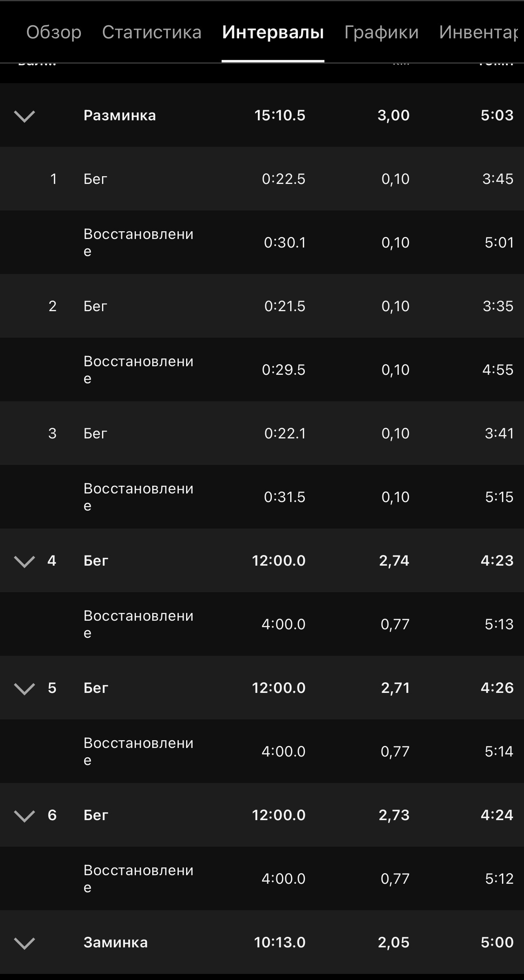Tap the Восстановление row with pace 5:12
The width and height of the screenshot is (524, 980).
262,878
